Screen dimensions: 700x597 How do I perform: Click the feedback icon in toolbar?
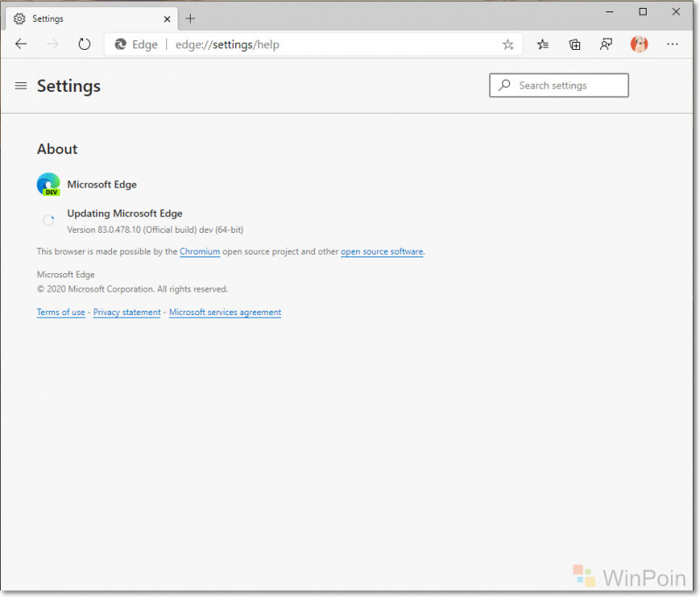point(605,44)
